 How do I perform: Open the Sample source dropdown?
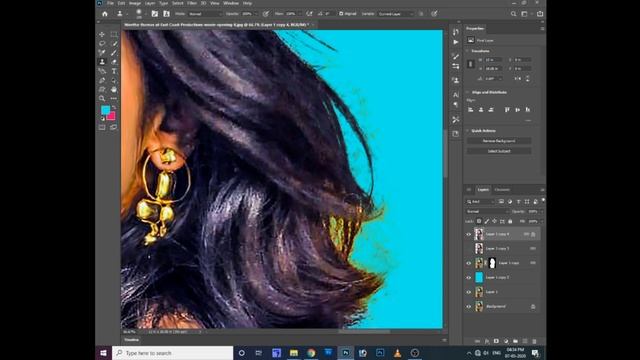[x=396, y=14]
